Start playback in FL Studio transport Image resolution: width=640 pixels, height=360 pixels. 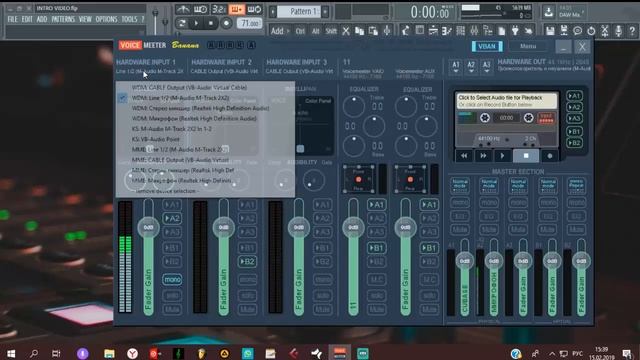tap(196, 23)
